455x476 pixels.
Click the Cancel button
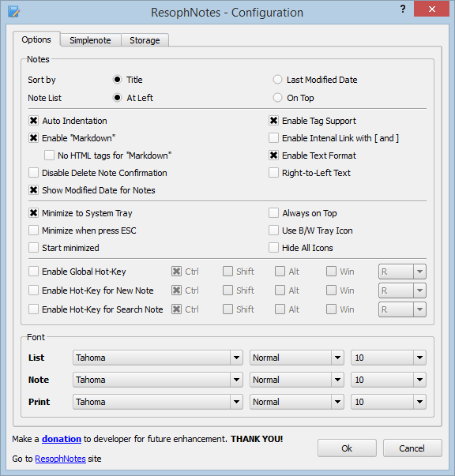(x=412, y=448)
